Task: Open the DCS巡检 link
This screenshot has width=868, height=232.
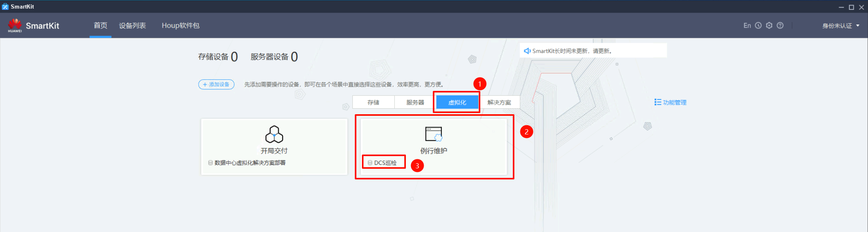Action: coord(385,163)
